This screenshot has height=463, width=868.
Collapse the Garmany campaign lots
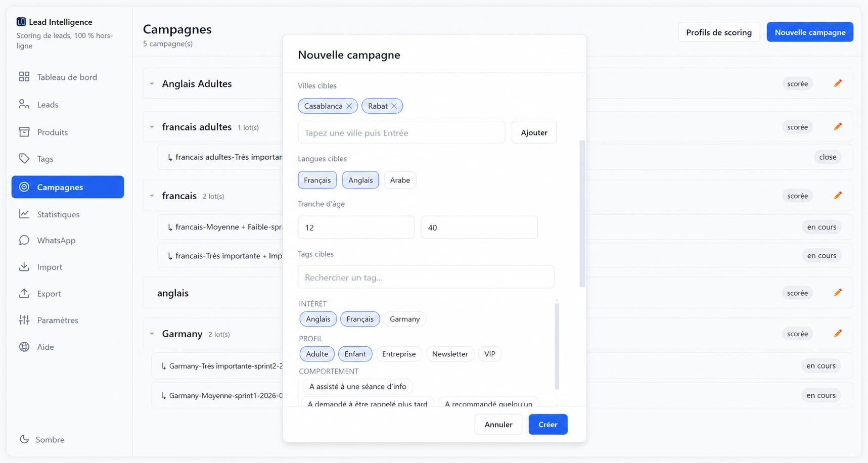pos(152,334)
